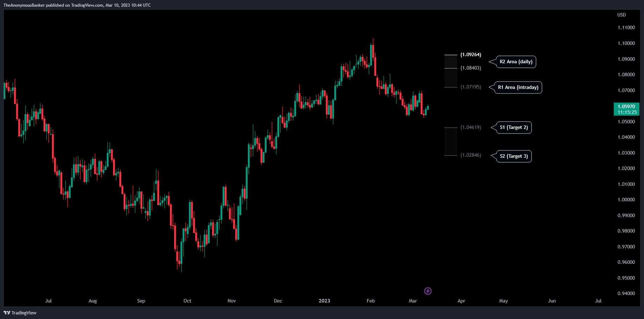
Task: Click the May time axis label
Action: coord(504,301)
